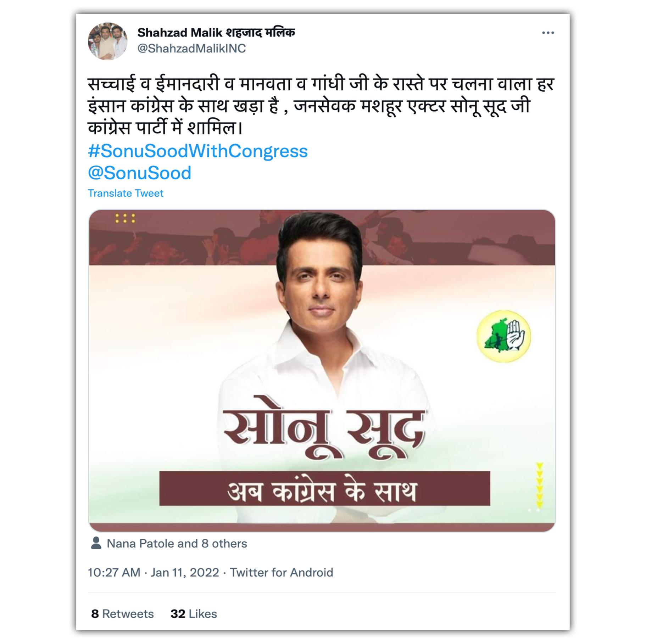
Task: Click the tagged people person icon
Action: 96,543
